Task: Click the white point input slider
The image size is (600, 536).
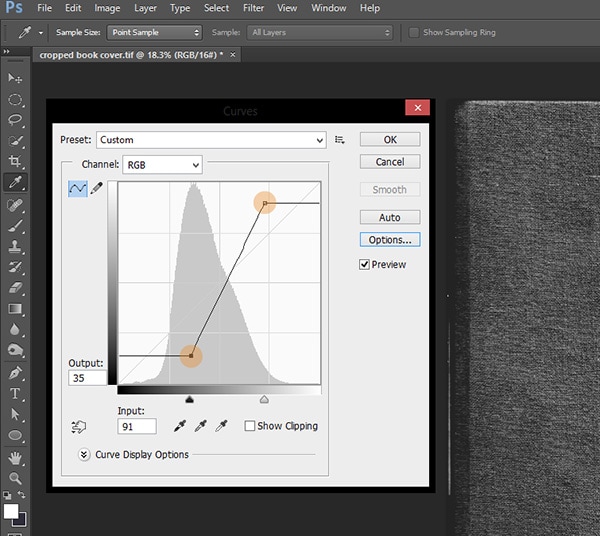Action: tap(264, 400)
